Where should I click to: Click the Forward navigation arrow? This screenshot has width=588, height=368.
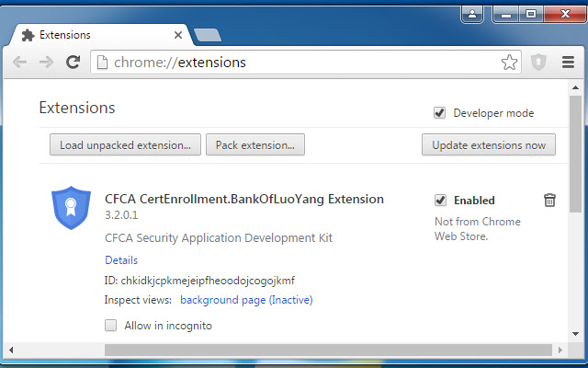pos(46,63)
